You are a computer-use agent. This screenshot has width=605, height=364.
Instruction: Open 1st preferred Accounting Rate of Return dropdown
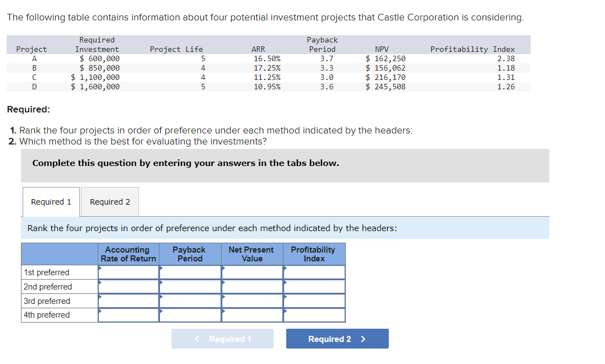[129, 272]
